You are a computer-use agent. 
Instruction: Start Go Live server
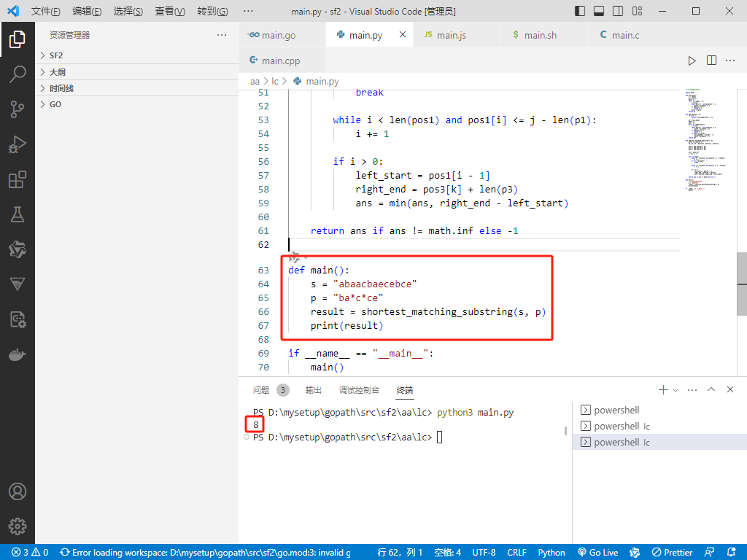point(597,553)
